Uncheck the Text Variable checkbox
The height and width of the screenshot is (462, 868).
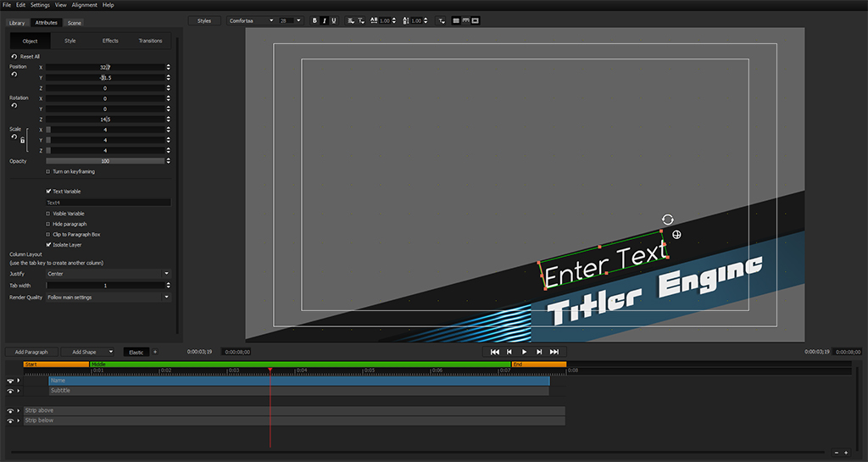(48, 192)
